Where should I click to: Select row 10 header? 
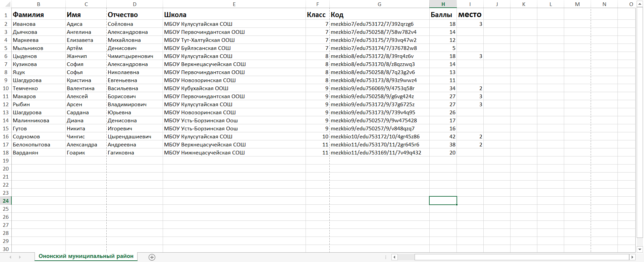[x=6, y=88]
